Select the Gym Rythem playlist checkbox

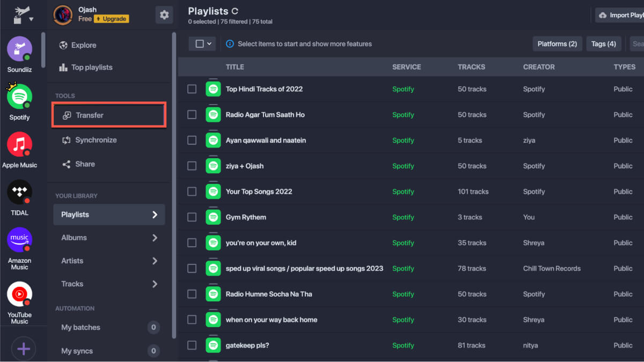[192, 217]
